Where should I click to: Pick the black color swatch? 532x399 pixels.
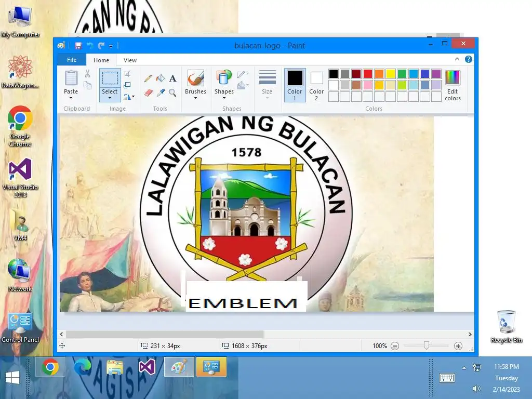coord(334,74)
